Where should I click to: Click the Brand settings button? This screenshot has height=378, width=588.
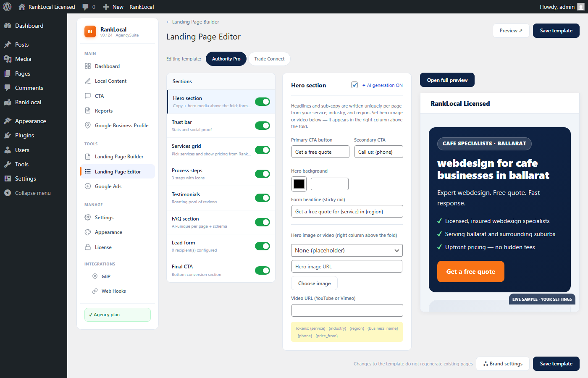[x=503, y=364]
